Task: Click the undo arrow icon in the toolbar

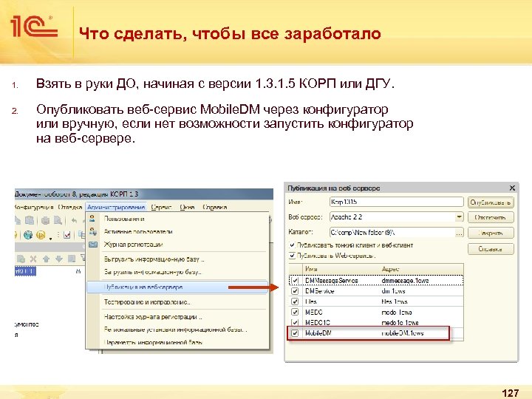Action: tap(75, 220)
